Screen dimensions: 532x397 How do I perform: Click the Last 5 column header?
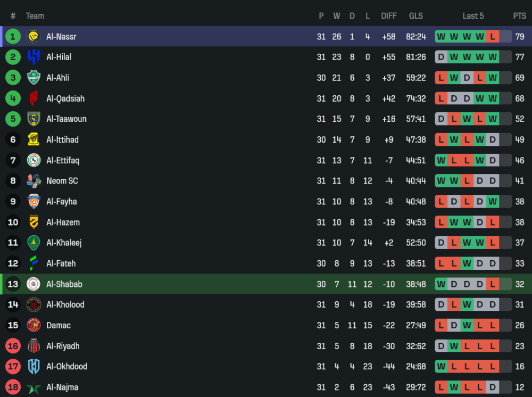(473, 16)
